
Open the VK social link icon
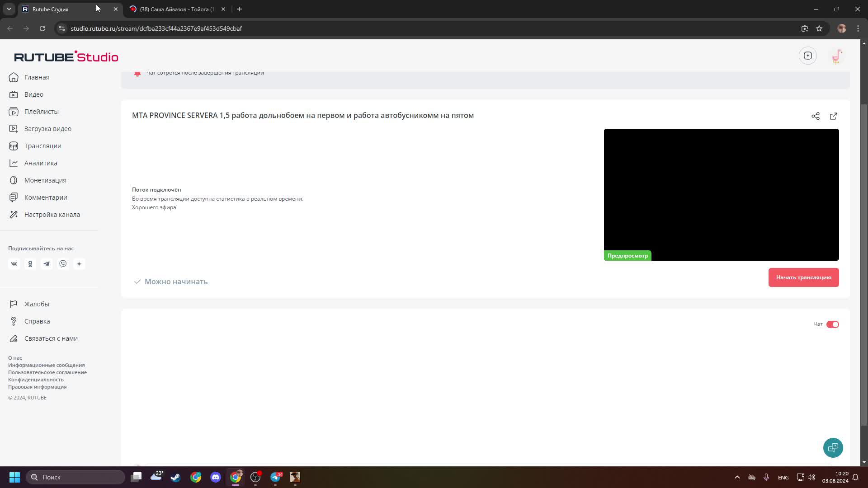[14, 264]
